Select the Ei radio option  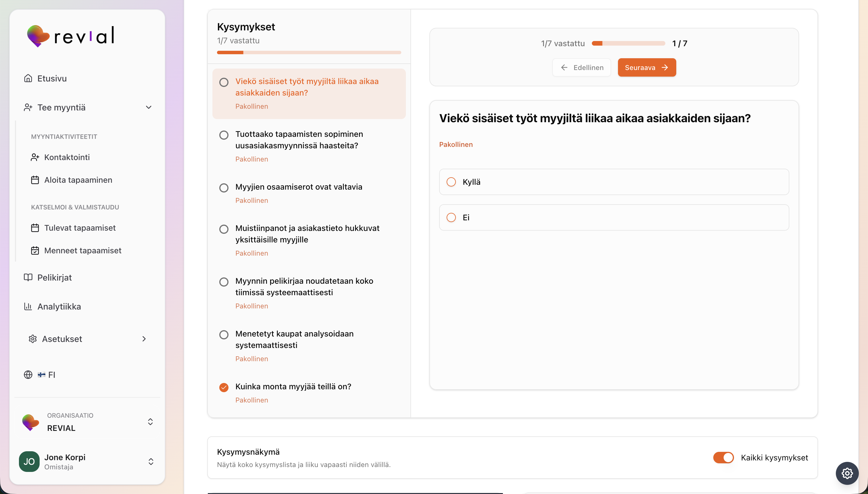click(451, 217)
